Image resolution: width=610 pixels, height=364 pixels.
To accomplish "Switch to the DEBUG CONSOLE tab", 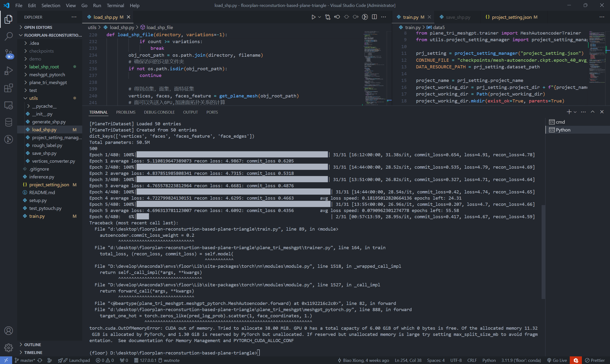I will click(x=159, y=112).
